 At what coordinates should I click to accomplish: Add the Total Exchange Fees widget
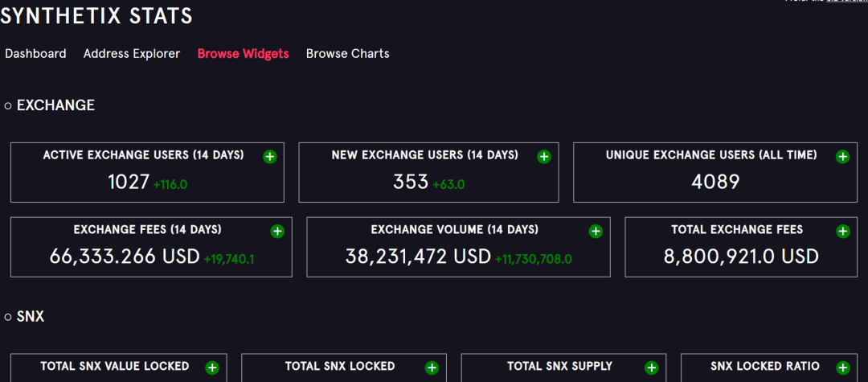point(842,232)
